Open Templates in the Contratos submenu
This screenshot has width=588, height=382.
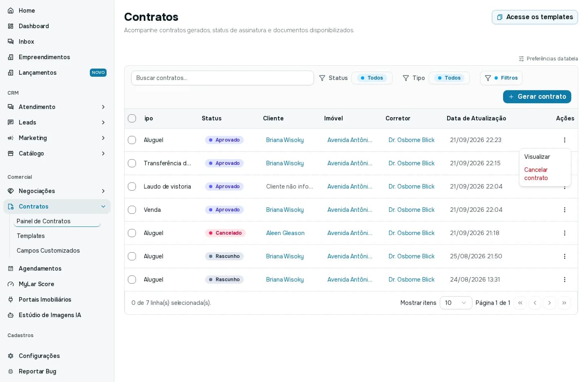pyautogui.click(x=31, y=236)
